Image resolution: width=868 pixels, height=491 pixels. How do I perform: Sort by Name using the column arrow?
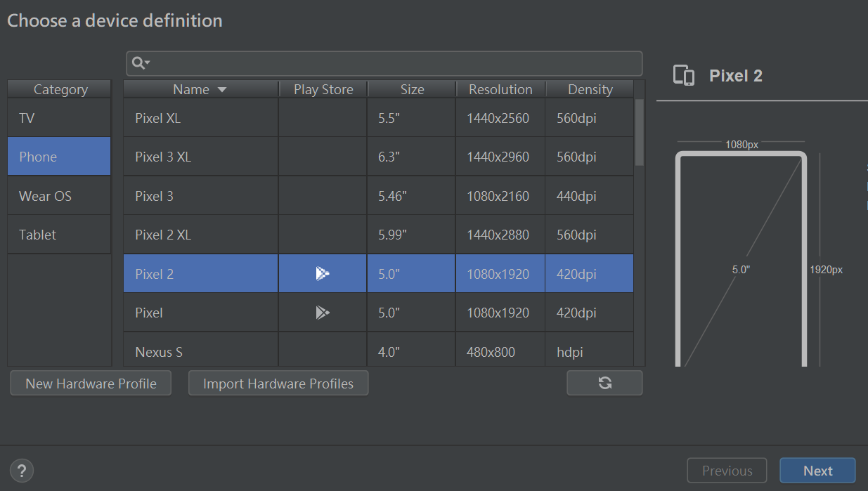point(222,90)
